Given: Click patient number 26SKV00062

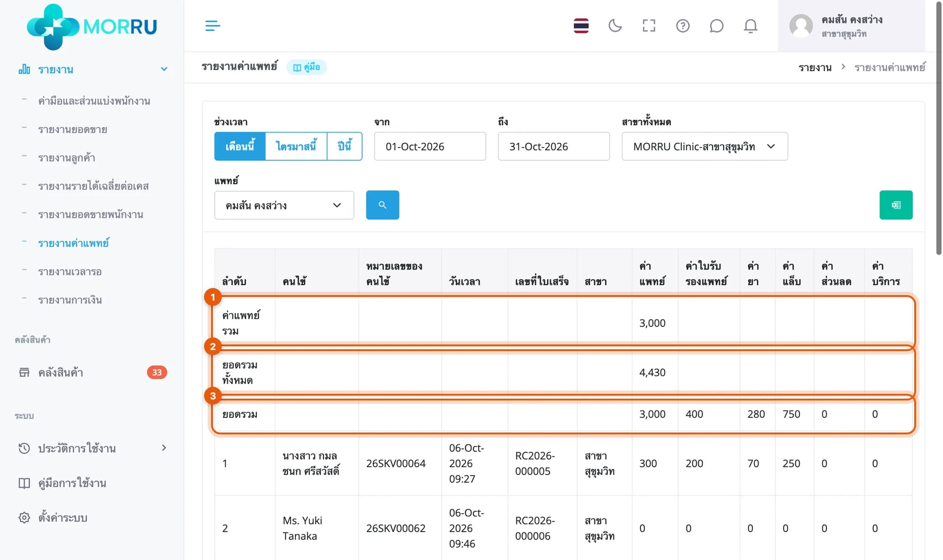Looking at the screenshot, I should 396,528.
